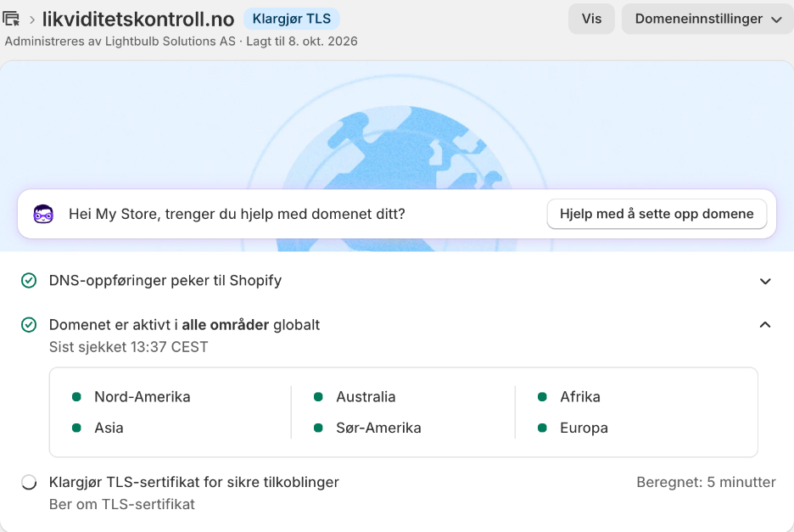The width and height of the screenshot is (794, 532).
Task: Click 'Sist sjekket 13:37 CEST' text
Action: (129, 347)
